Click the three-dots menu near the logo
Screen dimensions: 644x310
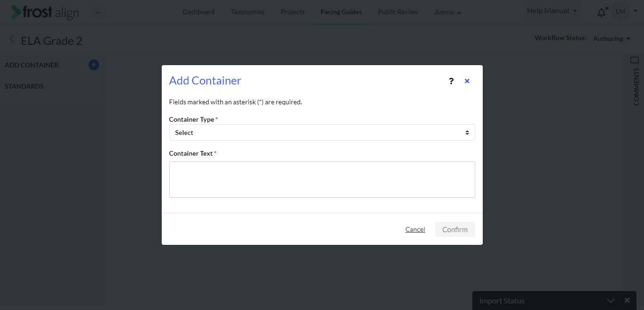[98, 12]
